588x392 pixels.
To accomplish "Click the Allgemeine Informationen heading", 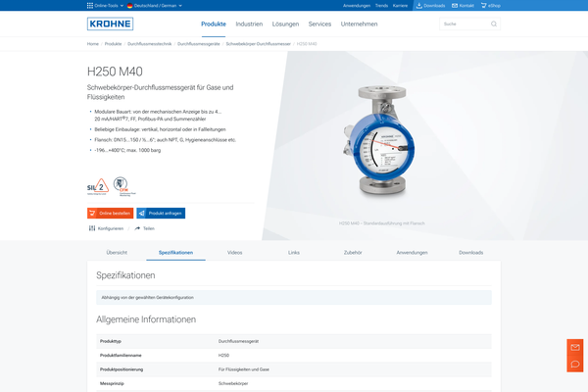I will click(x=146, y=319).
